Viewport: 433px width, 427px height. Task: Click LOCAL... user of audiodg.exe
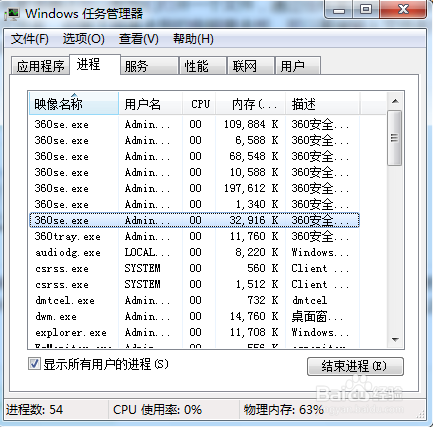[x=147, y=252]
